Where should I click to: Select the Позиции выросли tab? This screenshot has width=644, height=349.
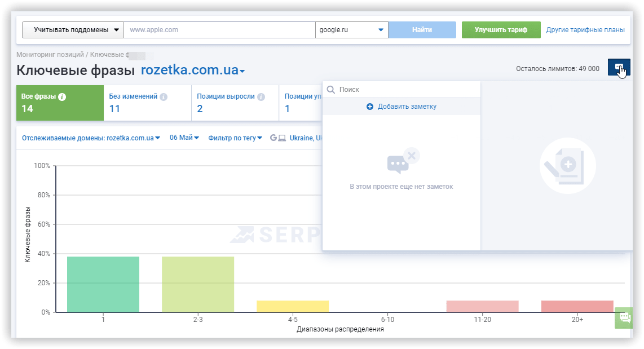point(235,103)
